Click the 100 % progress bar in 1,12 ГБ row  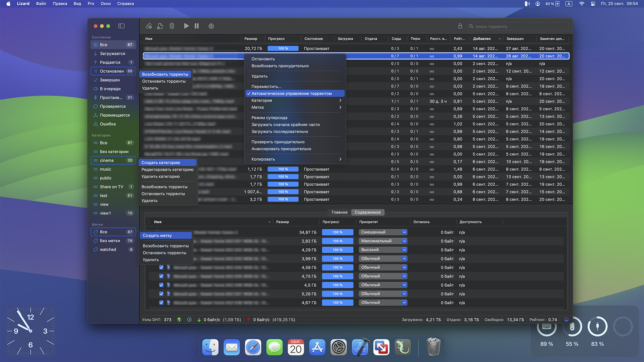click(283, 169)
